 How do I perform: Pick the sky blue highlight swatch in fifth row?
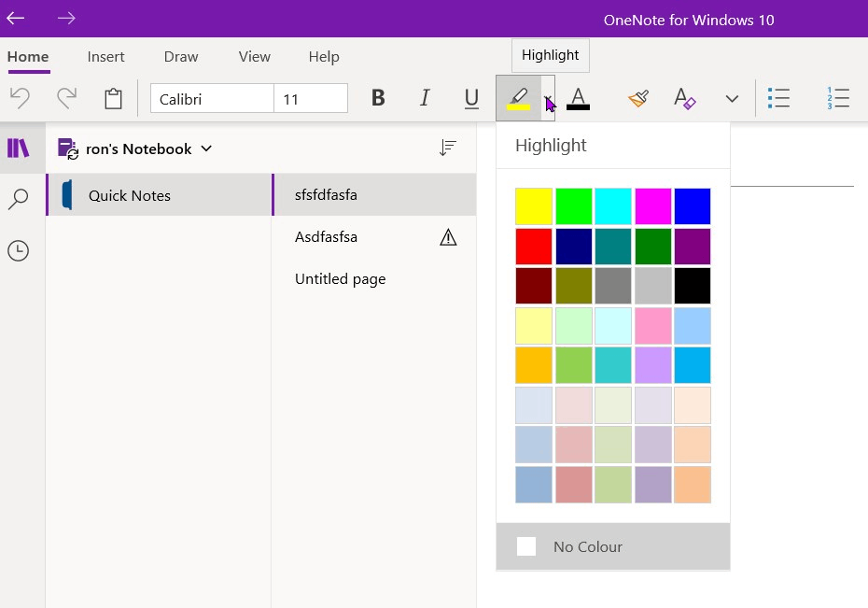693,365
